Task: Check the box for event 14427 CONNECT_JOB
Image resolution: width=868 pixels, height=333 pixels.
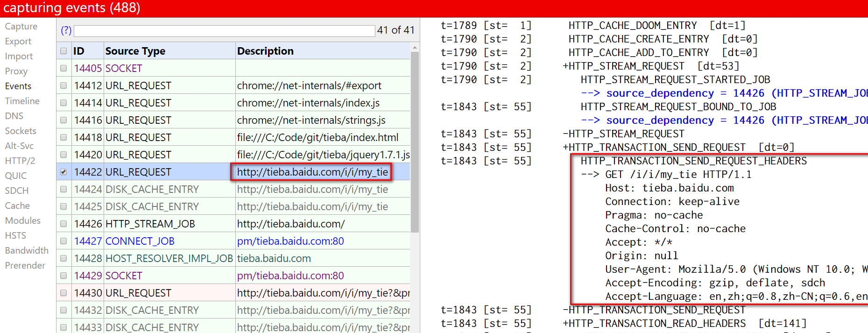Action: click(64, 241)
